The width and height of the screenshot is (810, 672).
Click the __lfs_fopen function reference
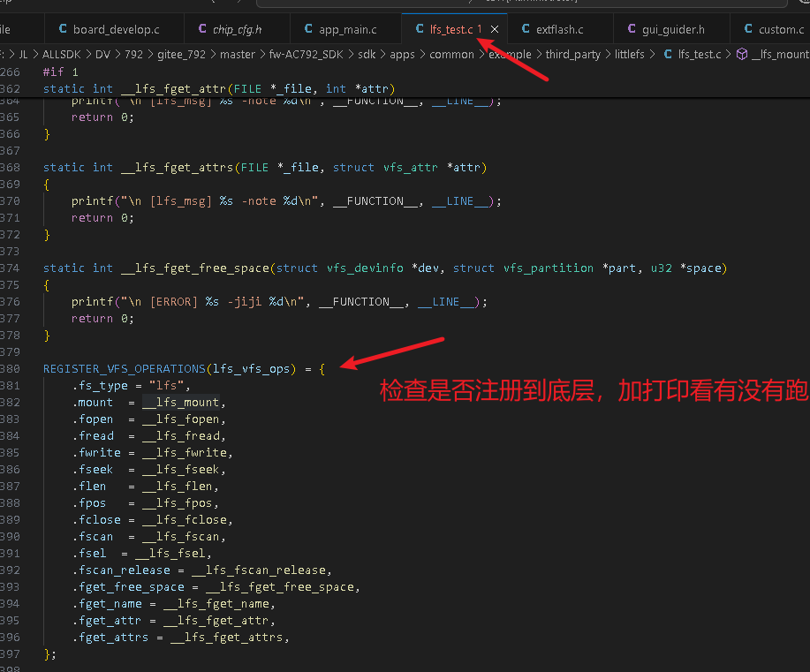(181, 419)
